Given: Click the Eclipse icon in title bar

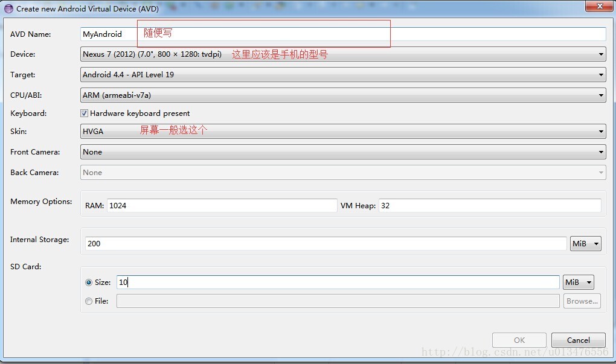Looking at the screenshot, I should click(x=8, y=8).
